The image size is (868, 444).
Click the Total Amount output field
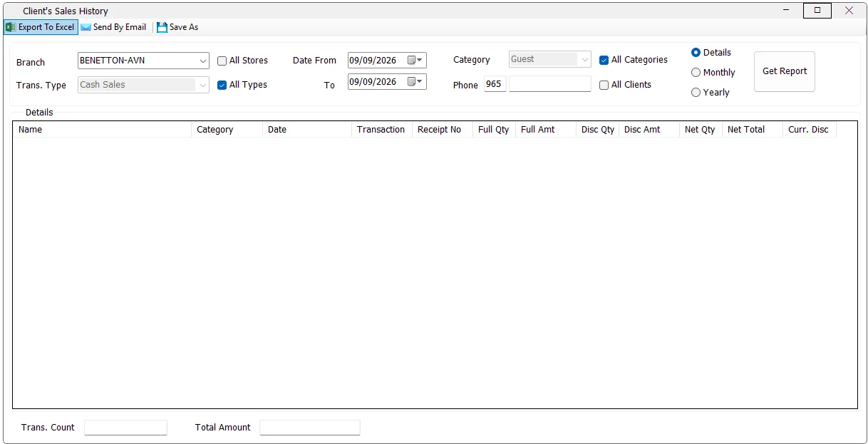(310, 428)
